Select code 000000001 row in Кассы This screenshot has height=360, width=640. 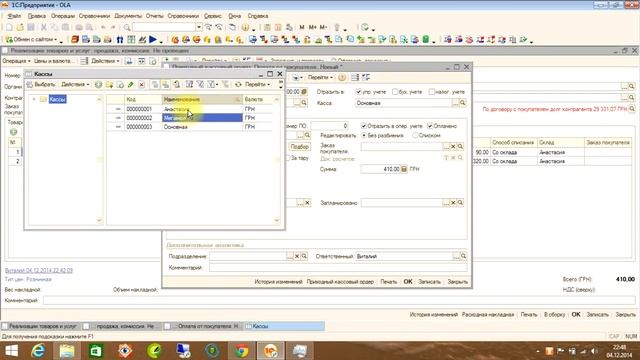point(189,109)
